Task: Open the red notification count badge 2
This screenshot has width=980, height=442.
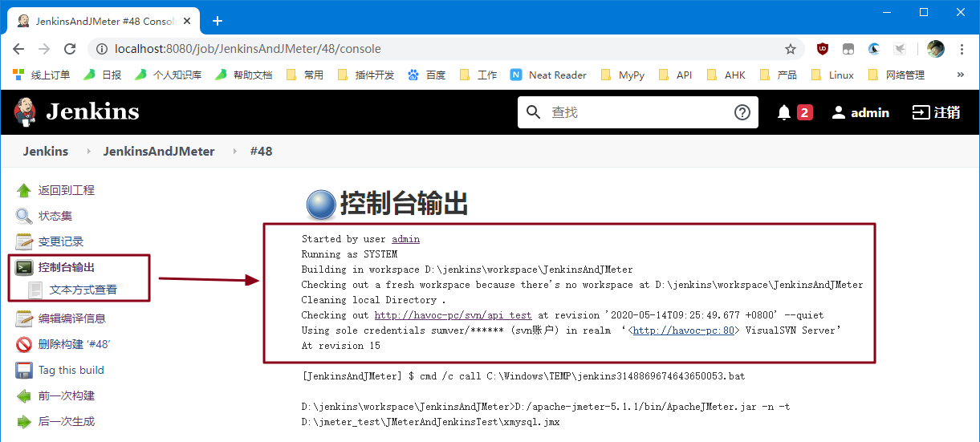Action: (x=805, y=112)
